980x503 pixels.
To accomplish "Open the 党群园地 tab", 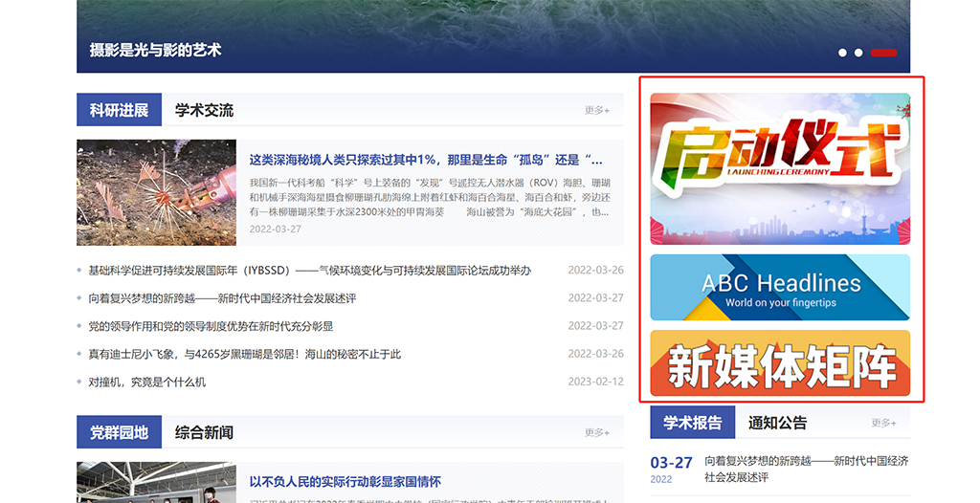I will click(119, 432).
